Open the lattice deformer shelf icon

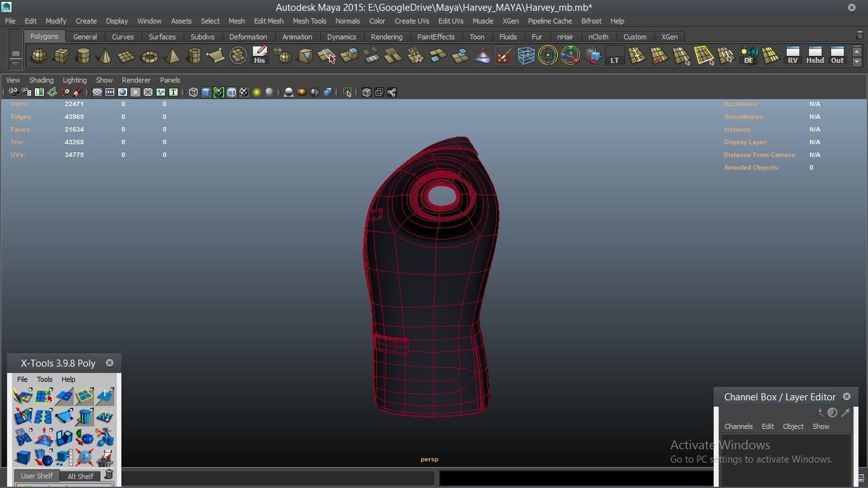tap(526, 56)
